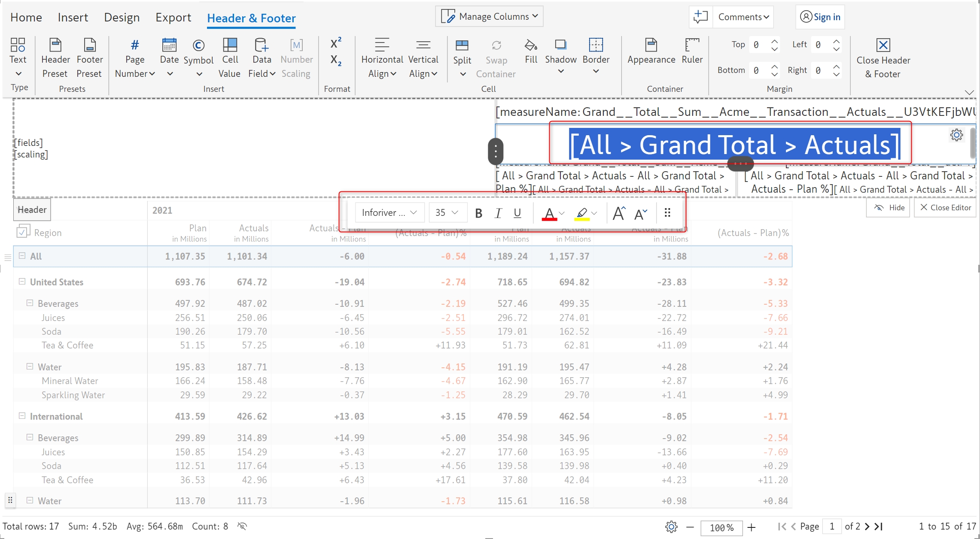Increase font size with large A icon
Screen dimensions: 980x539
click(x=619, y=213)
